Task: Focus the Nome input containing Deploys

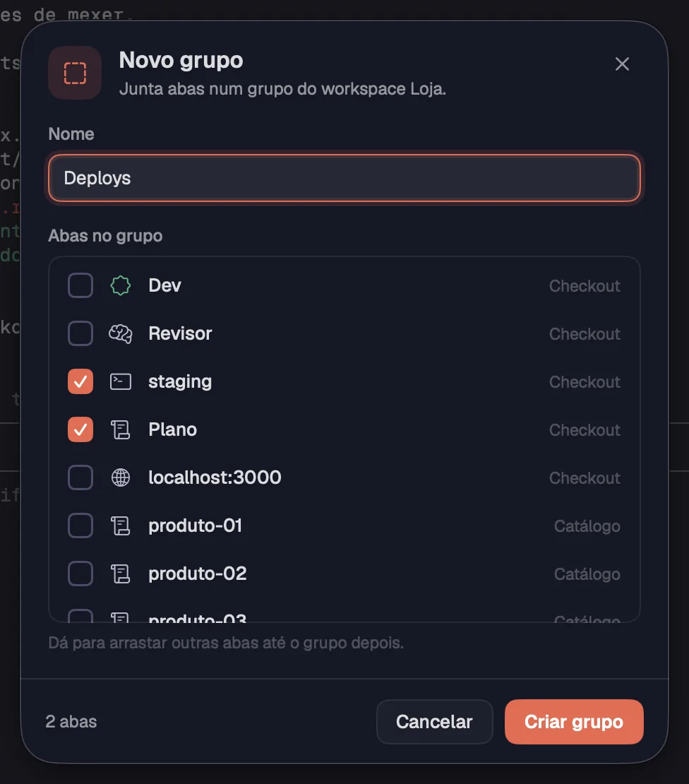Action: (x=344, y=178)
